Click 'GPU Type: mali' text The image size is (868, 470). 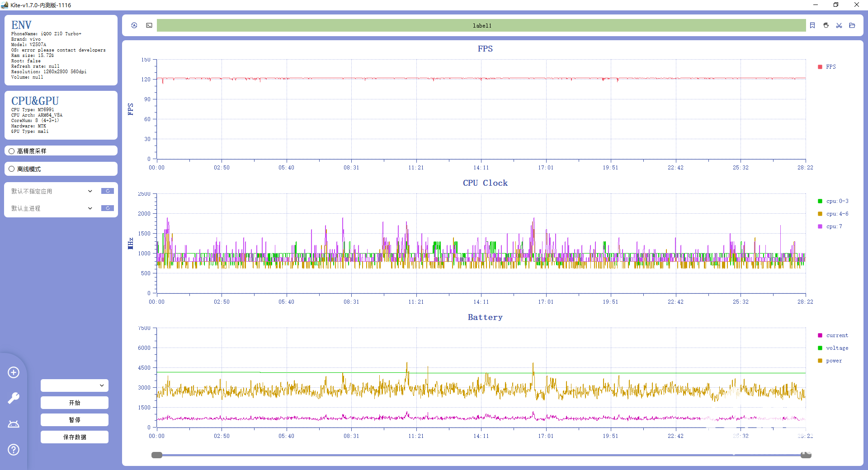[30, 132]
